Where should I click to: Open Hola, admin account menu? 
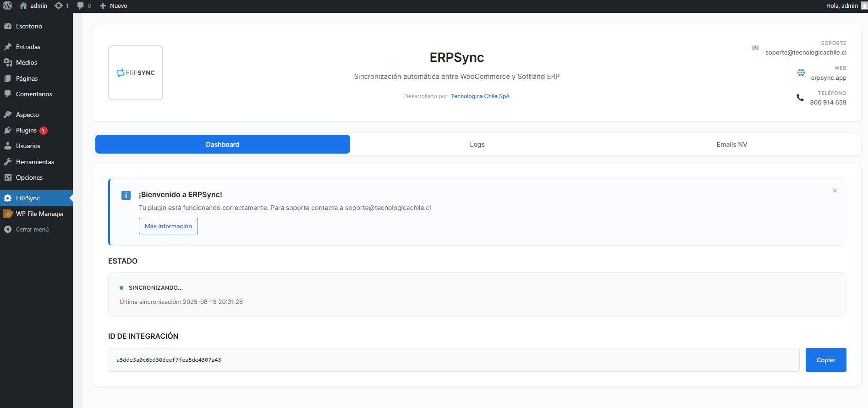(x=842, y=6)
